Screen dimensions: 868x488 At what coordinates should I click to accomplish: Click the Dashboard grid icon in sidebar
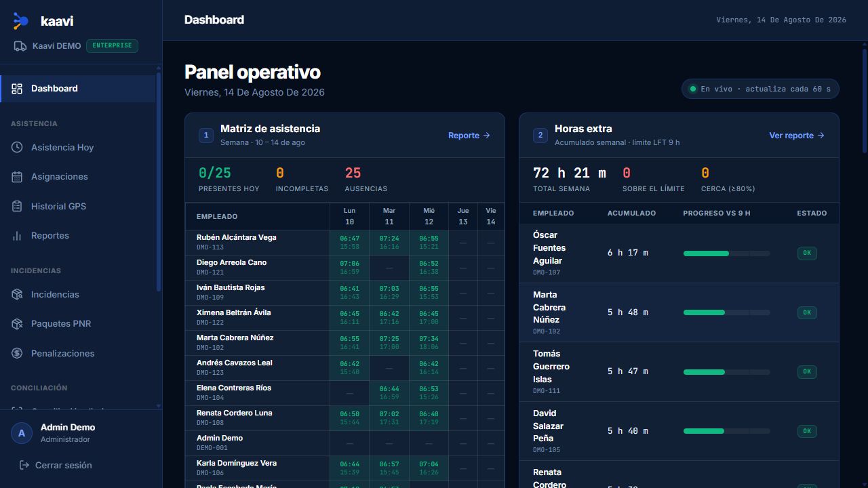[18, 89]
